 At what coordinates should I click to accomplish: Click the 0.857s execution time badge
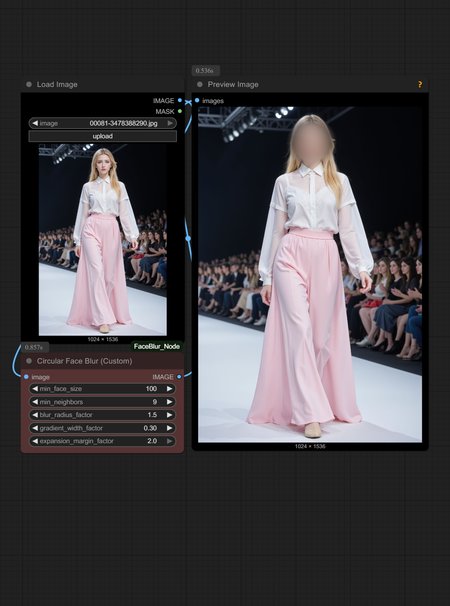[35, 347]
